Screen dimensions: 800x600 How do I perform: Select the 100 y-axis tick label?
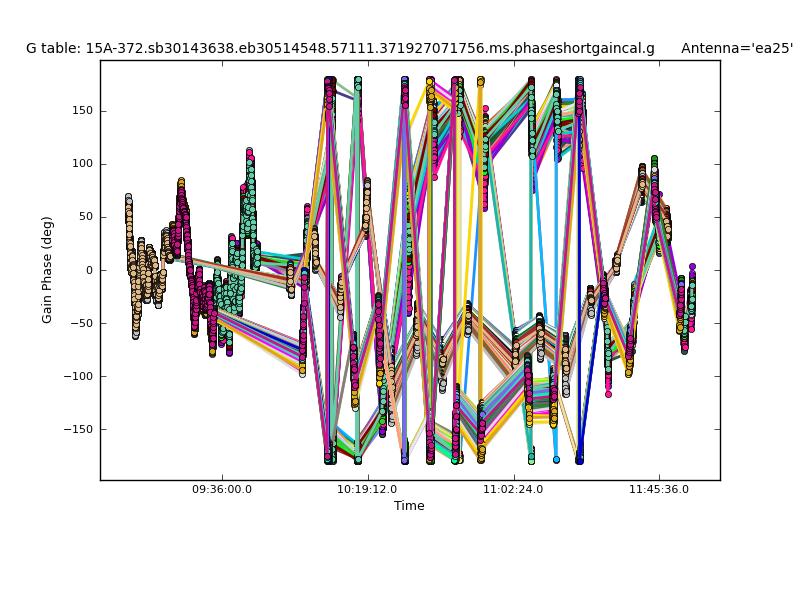pos(82,164)
